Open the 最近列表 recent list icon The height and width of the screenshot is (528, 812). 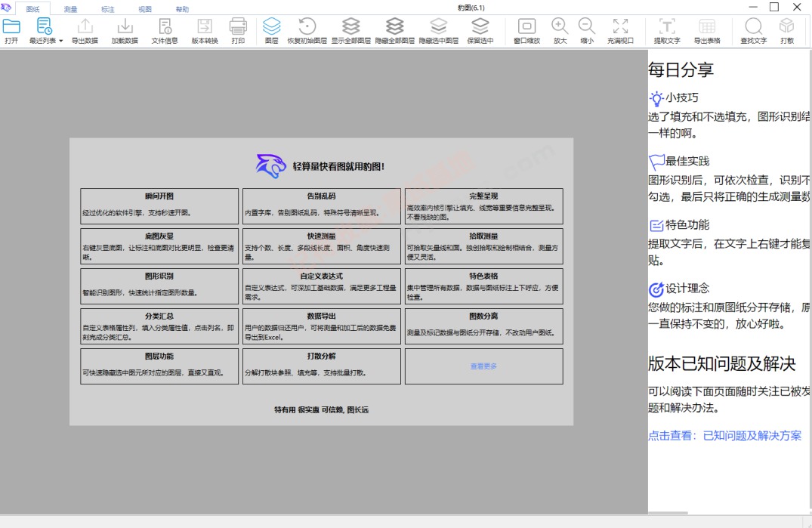pyautogui.click(x=44, y=26)
